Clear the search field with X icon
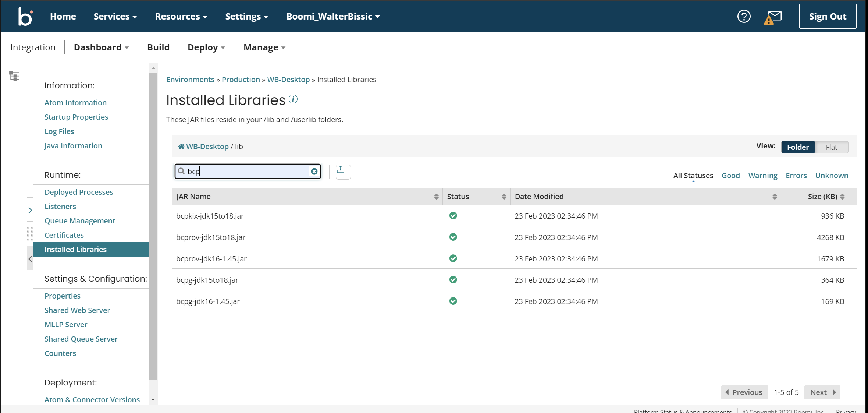 314,172
